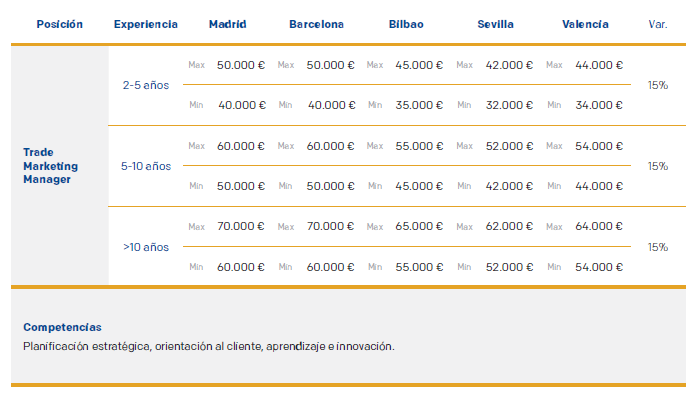This screenshot has height=393, width=694.
Task: Click the Var. column header
Action: [658, 24]
